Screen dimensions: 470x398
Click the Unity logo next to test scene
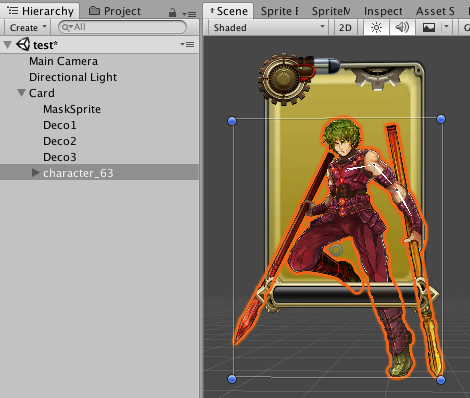[23, 44]
